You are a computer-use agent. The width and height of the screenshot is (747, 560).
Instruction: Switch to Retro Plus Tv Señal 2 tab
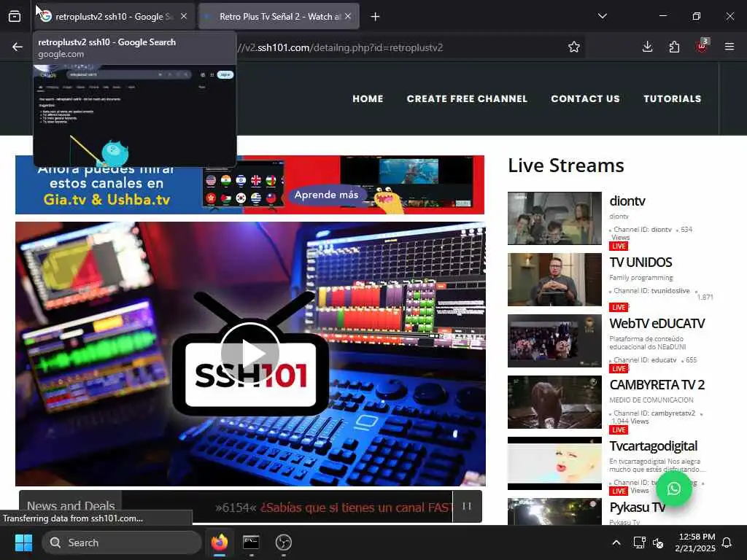click(279, 17)
